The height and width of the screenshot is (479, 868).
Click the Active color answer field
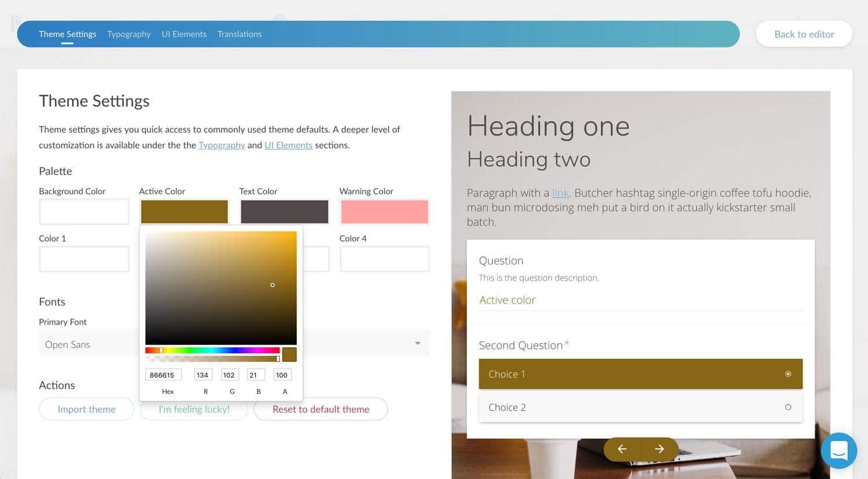click(640, 300)
